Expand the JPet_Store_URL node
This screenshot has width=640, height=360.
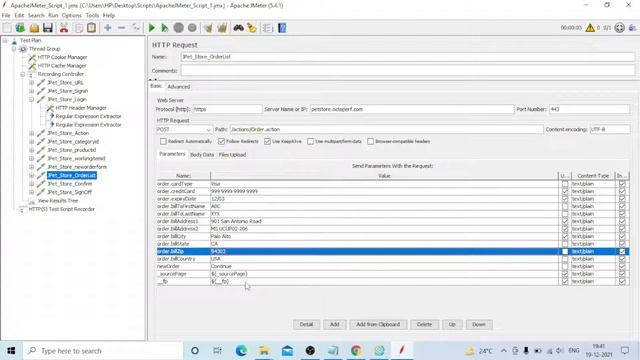coord(32,82)
